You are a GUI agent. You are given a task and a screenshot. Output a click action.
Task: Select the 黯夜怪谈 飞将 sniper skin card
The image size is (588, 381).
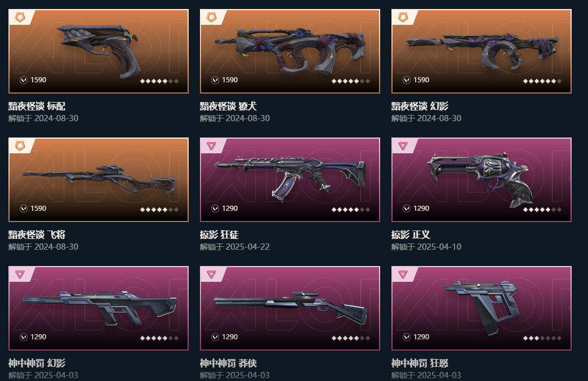pyautogui.click(x=99, y=180)
